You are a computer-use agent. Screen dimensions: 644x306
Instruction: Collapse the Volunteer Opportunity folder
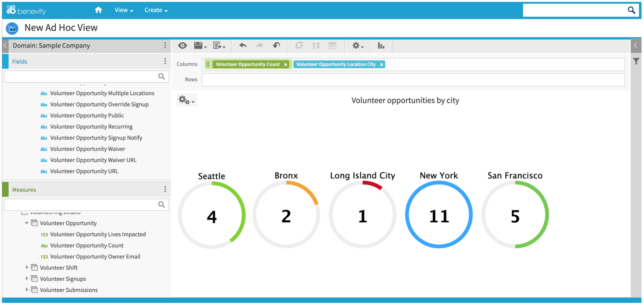[x=27, y=223]
